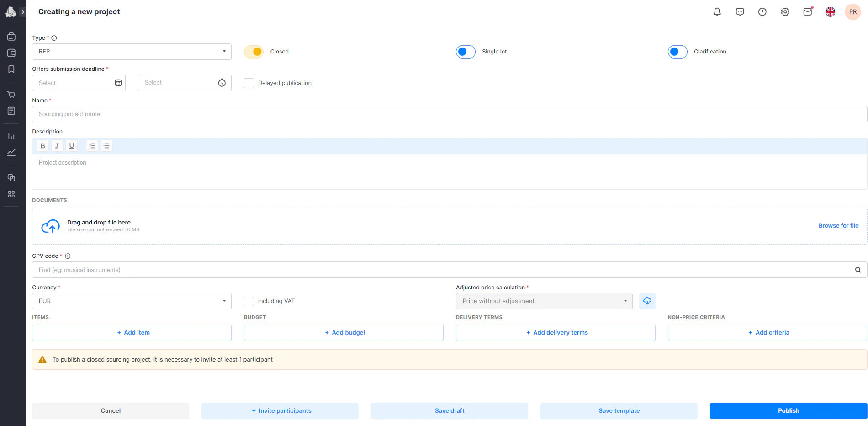Check the including VAT checkbox
Screen dimensions: 868x426
coord(249,301)
